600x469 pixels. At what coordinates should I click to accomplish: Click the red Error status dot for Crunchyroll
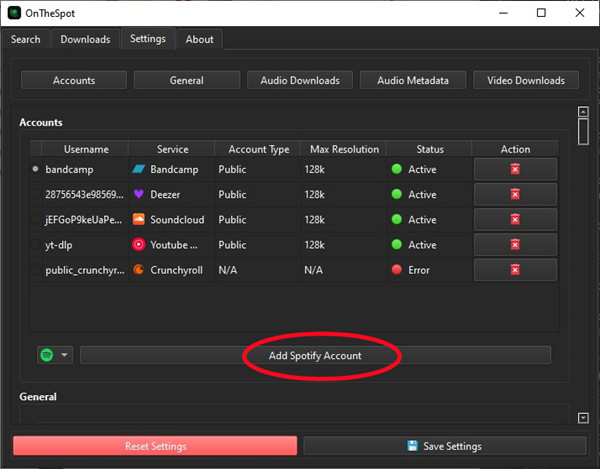(x=397, y=270)
